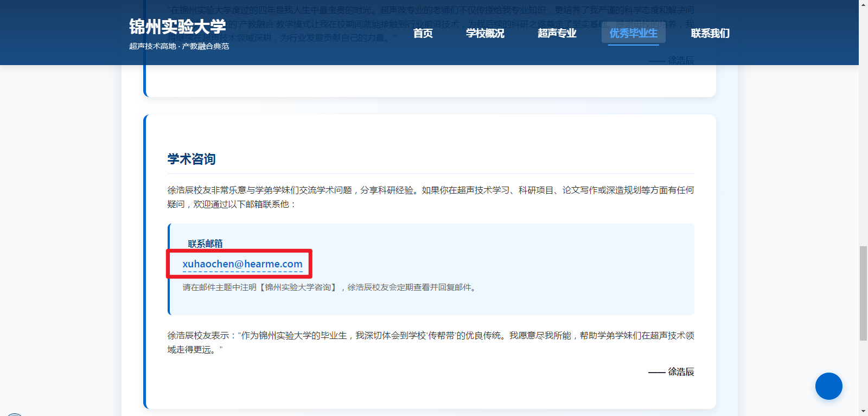868x416 pixels.
Task: Click the partially visible circle icon at bottom-left
Action: pyautogui.click(x=14, y=414)
